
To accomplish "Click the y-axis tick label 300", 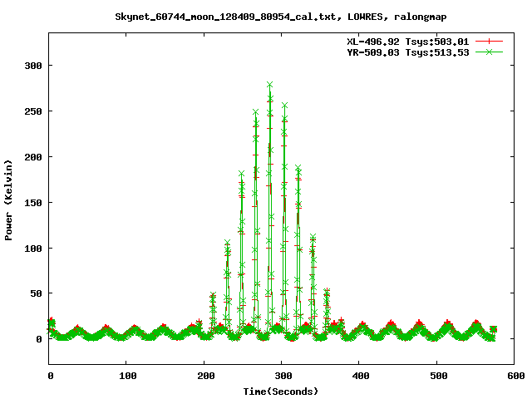I will tap(33, 66).
